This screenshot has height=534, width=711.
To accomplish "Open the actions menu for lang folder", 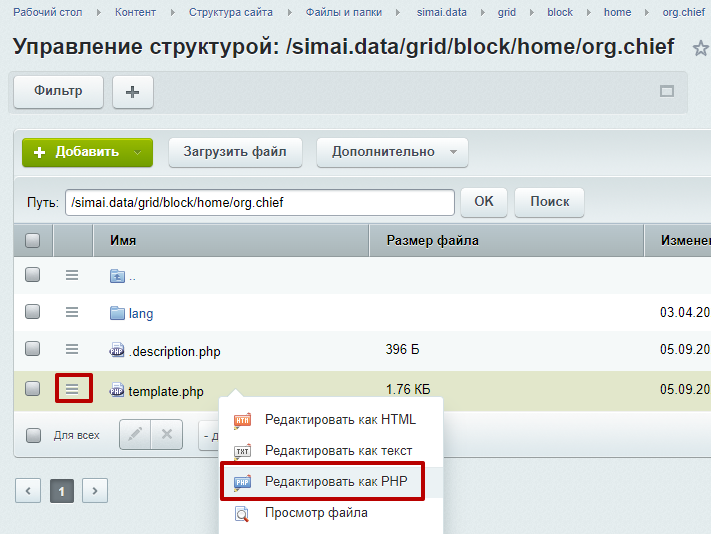I will point(72,312).
